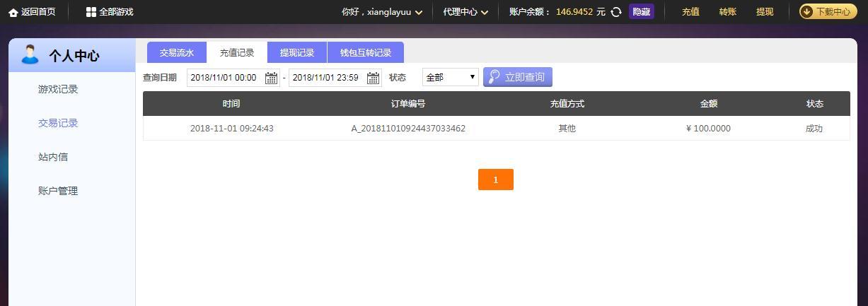The height and width of the screenshot is (306, 868).
Task: Click the 时间 column header
Action: tap(231, 104)
